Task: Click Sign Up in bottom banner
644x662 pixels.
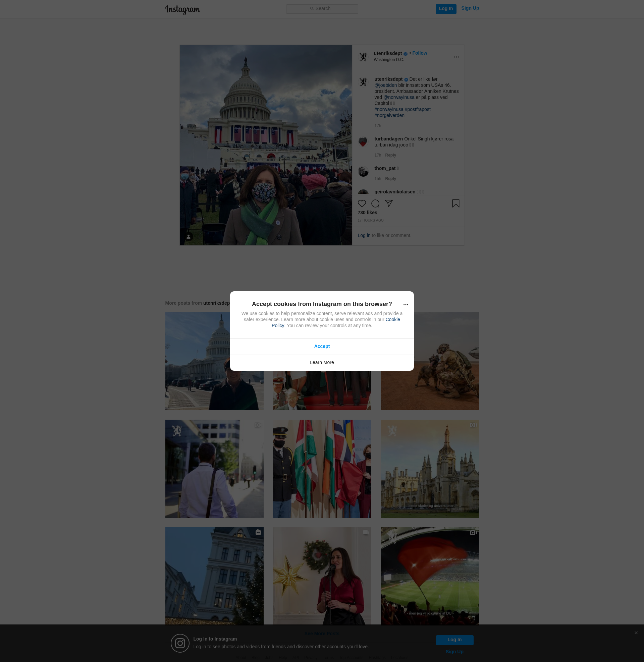Action: (x=454, y=652)
